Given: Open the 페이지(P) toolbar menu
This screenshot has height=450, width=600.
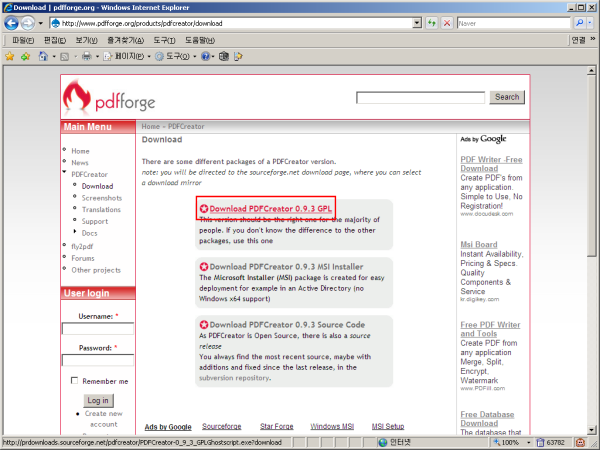Looking at the screenshot, I should tap(127, 57).
